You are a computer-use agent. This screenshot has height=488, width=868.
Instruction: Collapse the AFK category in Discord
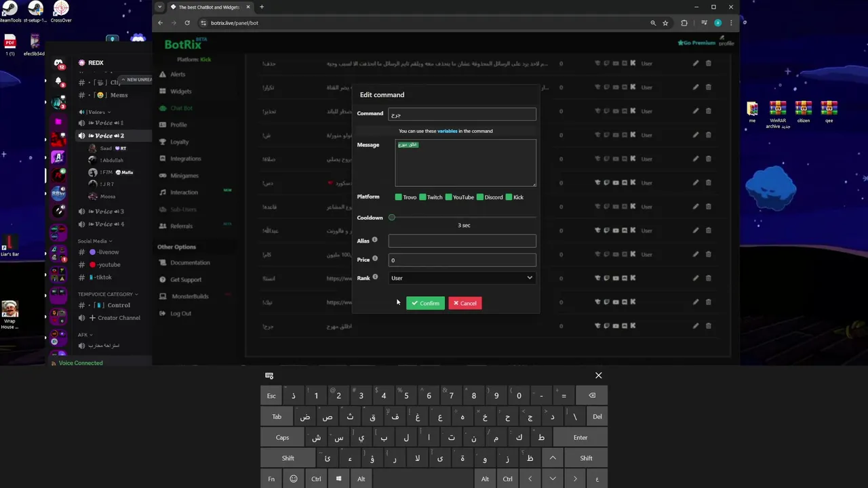tap(85, 335)
